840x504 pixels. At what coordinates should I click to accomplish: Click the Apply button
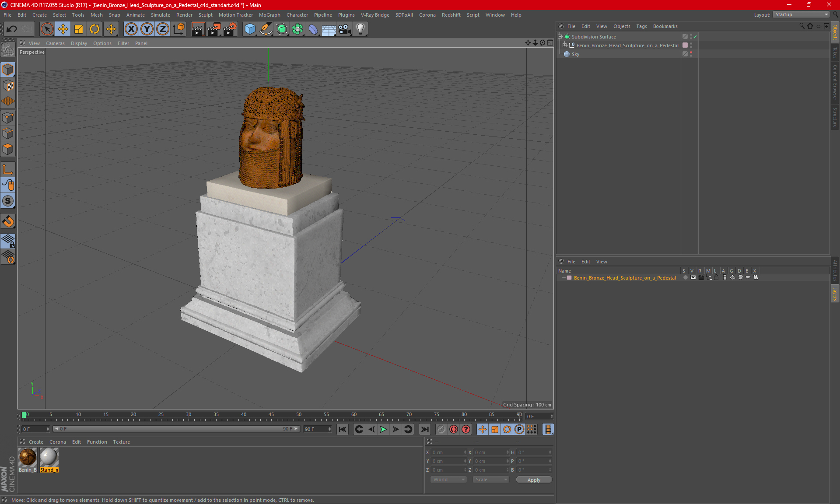pos(534,480)
